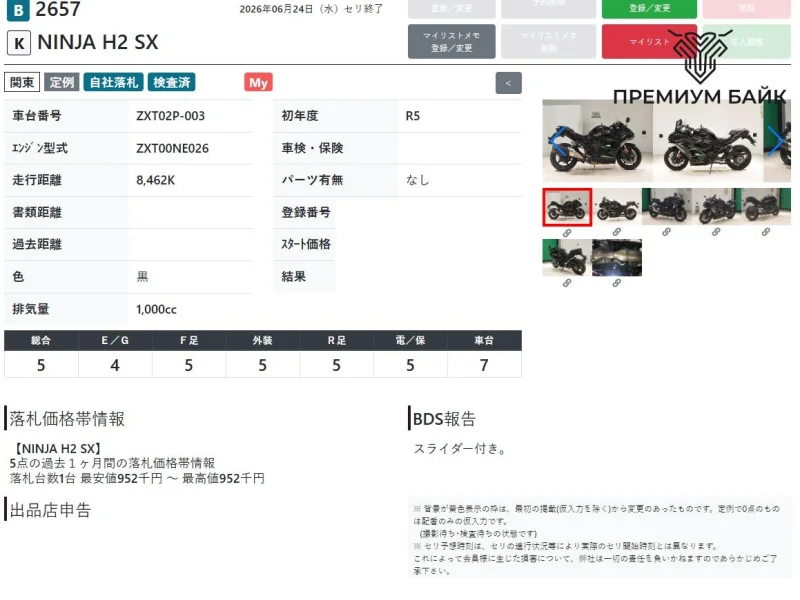
Task: Click the スタート価格 label
Action: (306, 244)
